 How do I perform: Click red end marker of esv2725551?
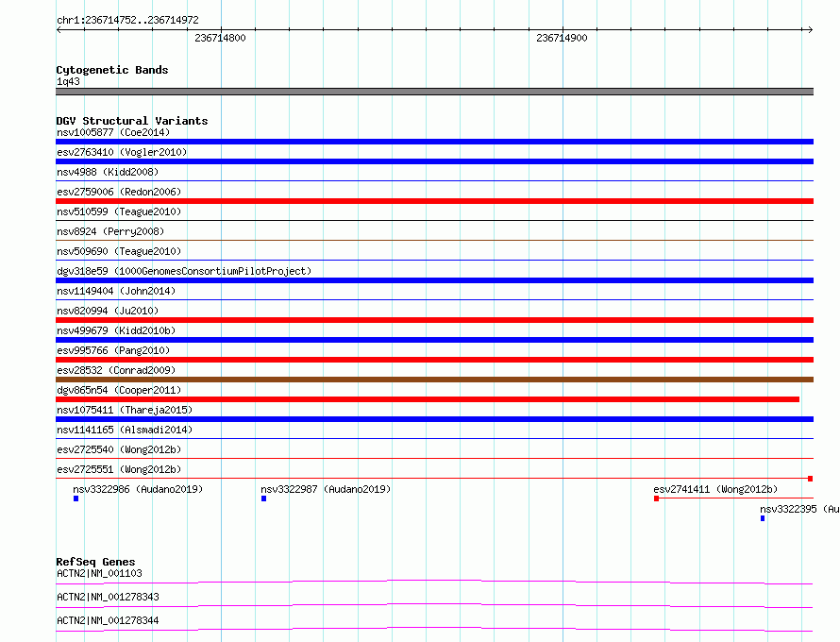click(x=811, y=479)
